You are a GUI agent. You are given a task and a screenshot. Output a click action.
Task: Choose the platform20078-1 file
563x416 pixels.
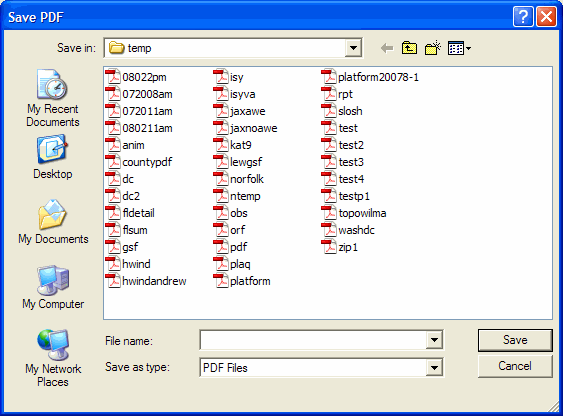(x=370, y=77)
